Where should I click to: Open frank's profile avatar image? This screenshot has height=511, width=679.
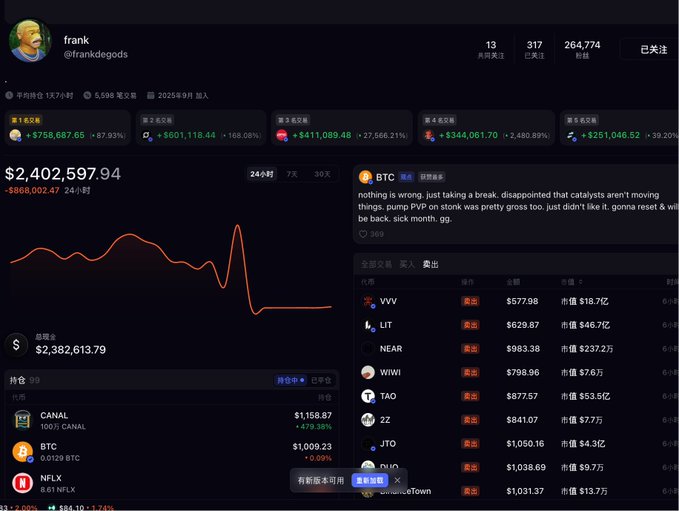[x=30, y=40]
